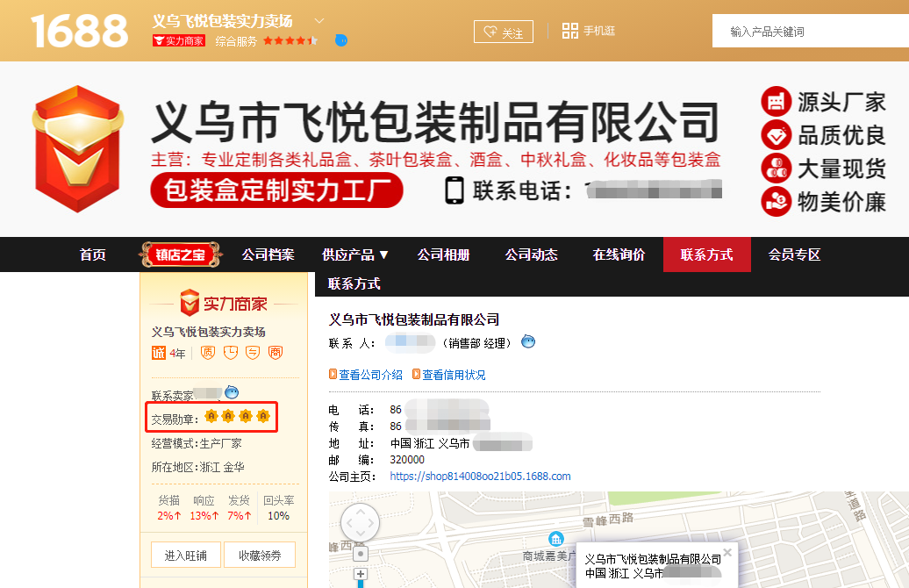Click the star rating next to 综合服务

click(290, 40)
